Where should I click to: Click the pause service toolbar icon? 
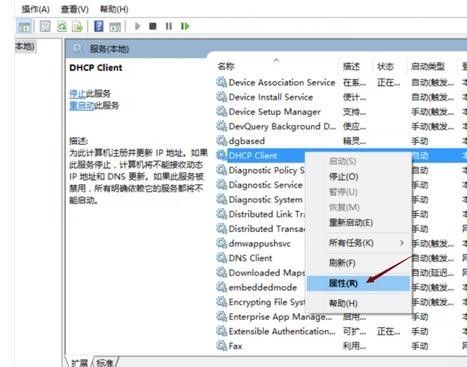pyautogui.click(x=169, y=26)
